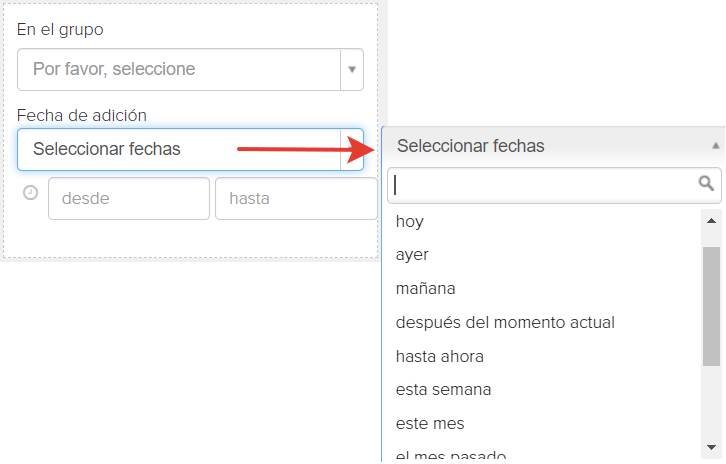726x464 pixels.
Task: Click the Seleccionar fechas field under Fecha de adición
Action: [x=190, y=150]
